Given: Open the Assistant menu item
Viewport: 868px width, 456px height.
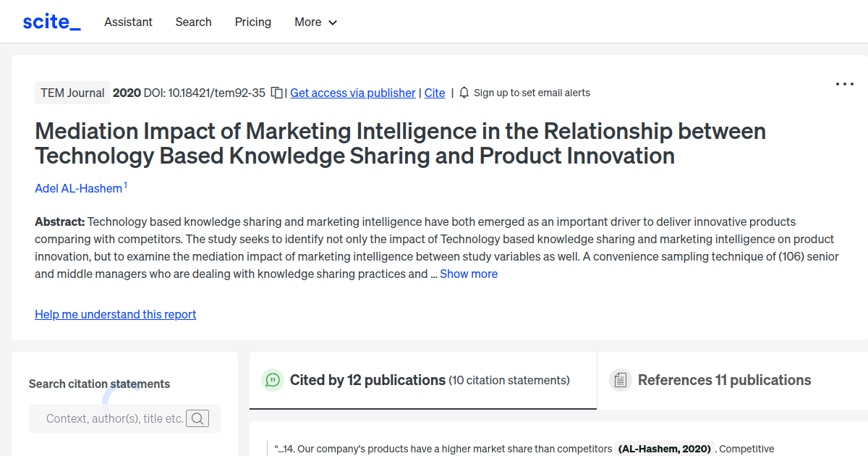Looking at the screenshot, I should tap(128, 22).
